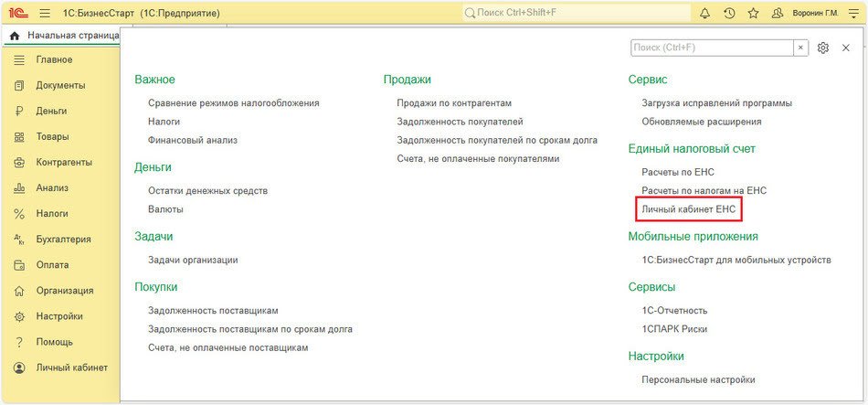The width and height of the screenshot is (868, 405).
Task: Click the ruble icon for Деньги
Action: tap(19, 111)
